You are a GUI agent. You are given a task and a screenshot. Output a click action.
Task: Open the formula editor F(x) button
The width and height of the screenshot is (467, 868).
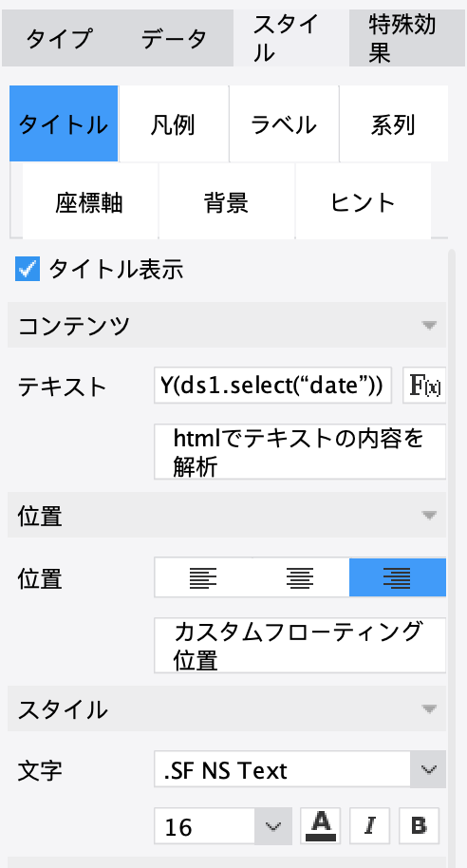click(424, 386)
